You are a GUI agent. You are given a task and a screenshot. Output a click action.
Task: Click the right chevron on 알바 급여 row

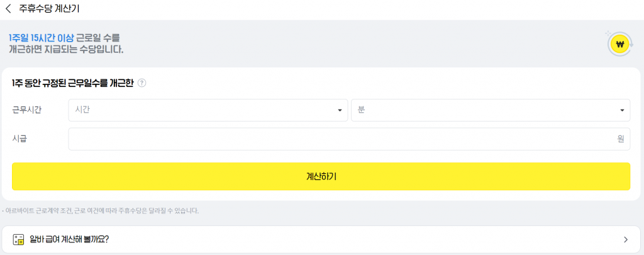[x=625, y=239]
